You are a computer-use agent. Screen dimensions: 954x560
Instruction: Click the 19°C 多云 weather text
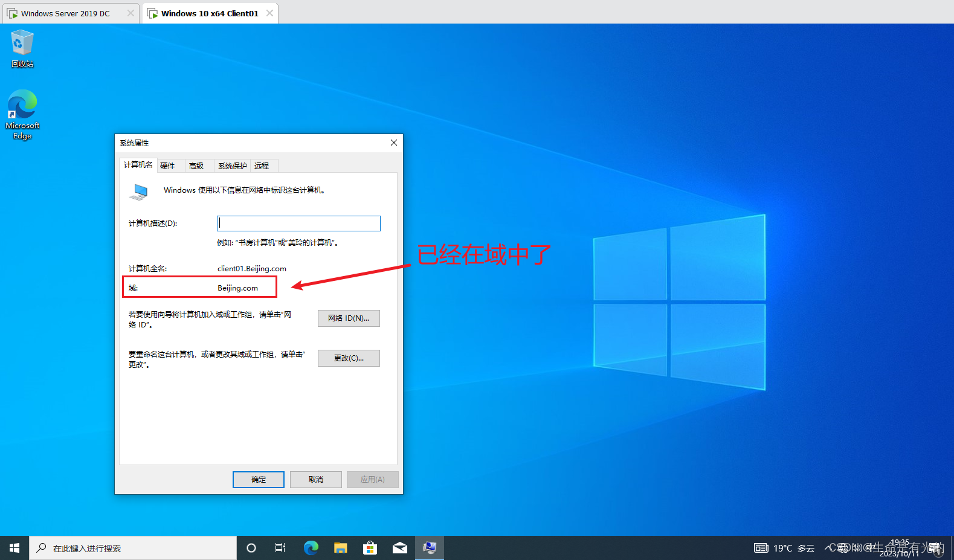coord(794,549)
